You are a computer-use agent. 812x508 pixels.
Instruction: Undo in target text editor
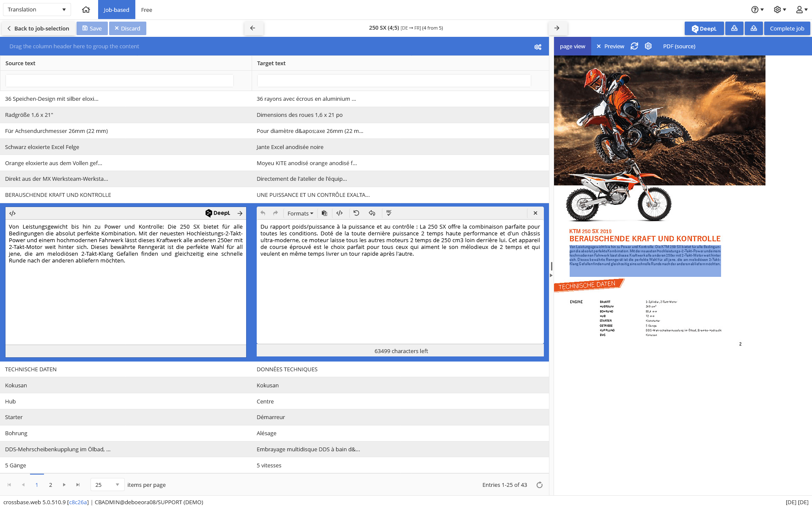pos(263,213)
